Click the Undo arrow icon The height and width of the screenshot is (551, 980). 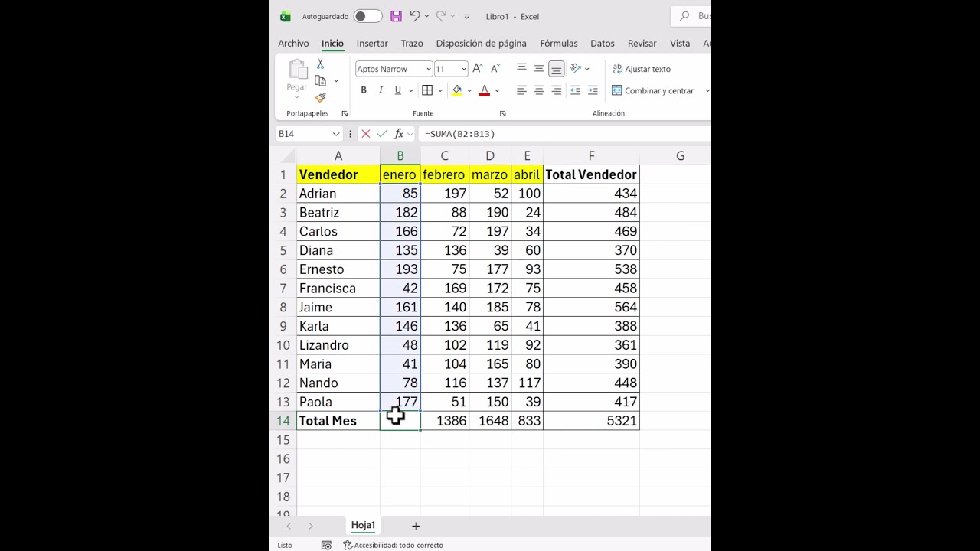coord(414,16)
